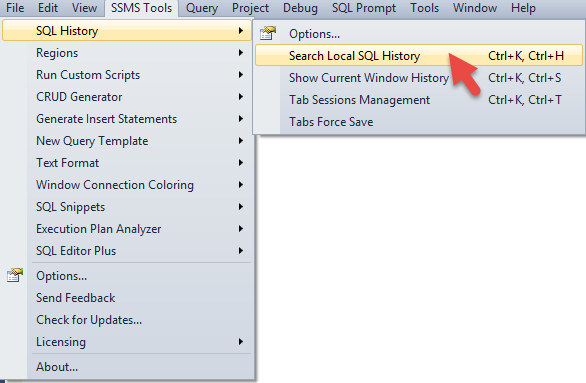
Task: Close the SSMS Tools menu tab
Action: [x=141, y=8]
